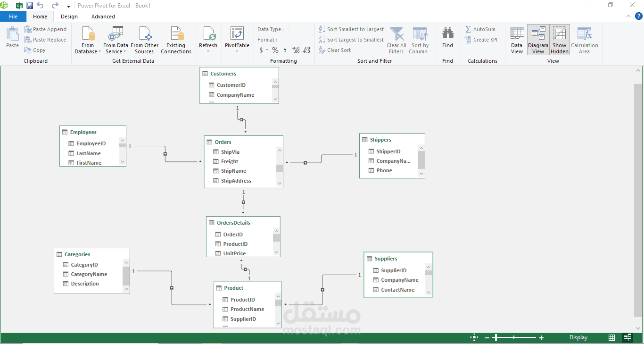The image size is (644, 344).
Task: Apply percent format
Action: (x=275, y=50)
